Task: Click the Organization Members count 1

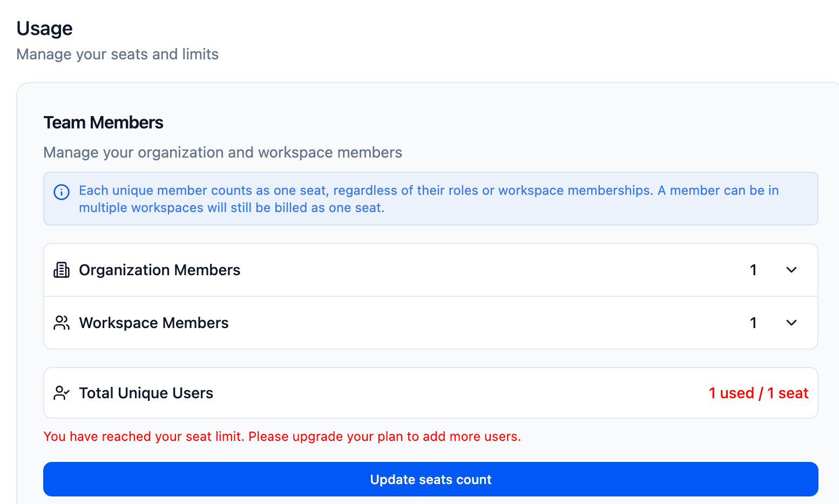Action: [x=753, y=270]
